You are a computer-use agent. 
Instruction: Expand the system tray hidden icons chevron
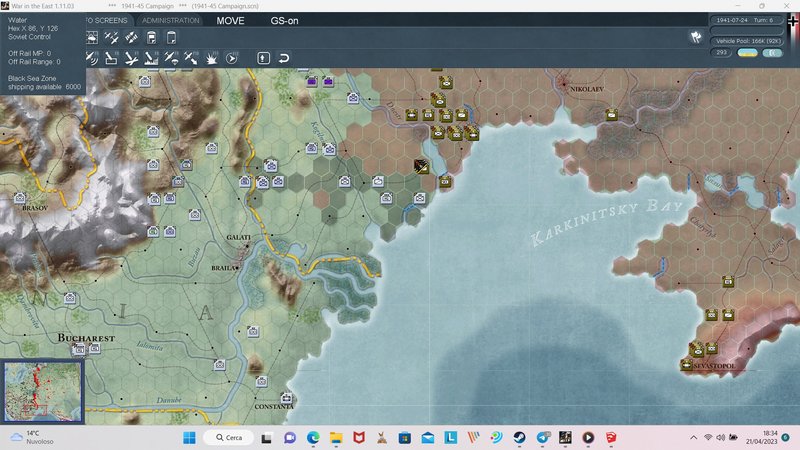(x=693, y=438)
